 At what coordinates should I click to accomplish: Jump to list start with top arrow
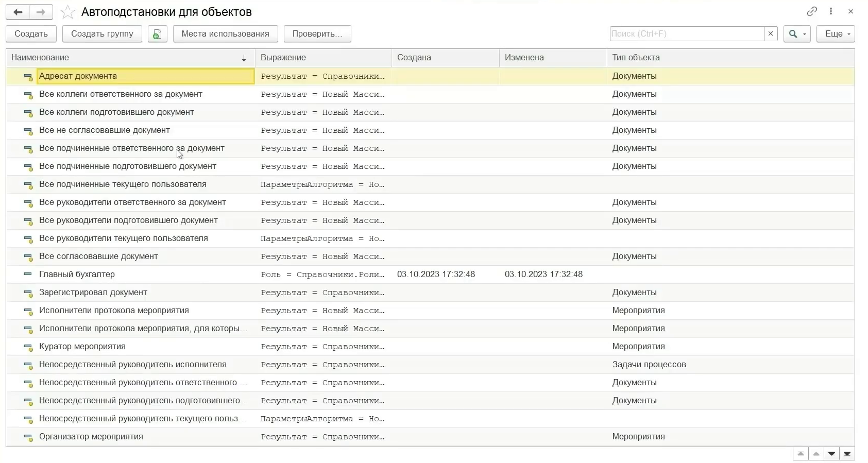click(x=801, y=454)
